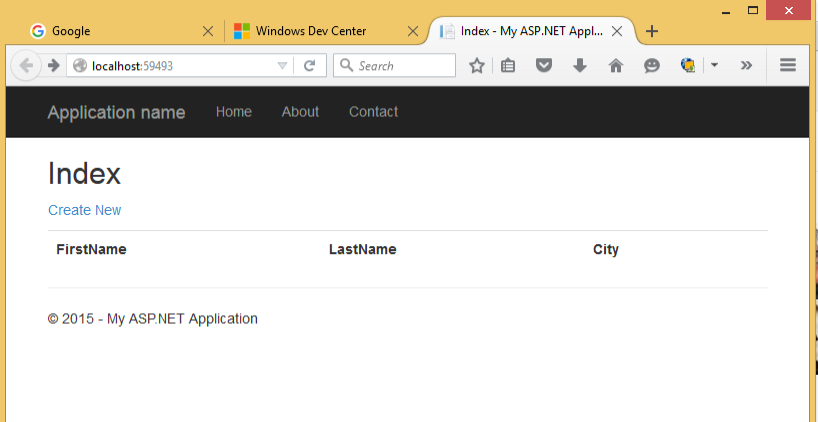The width and height of the screenshot is (818, 422).
Task: Save the page to Pocket
Action: point(543,66)
